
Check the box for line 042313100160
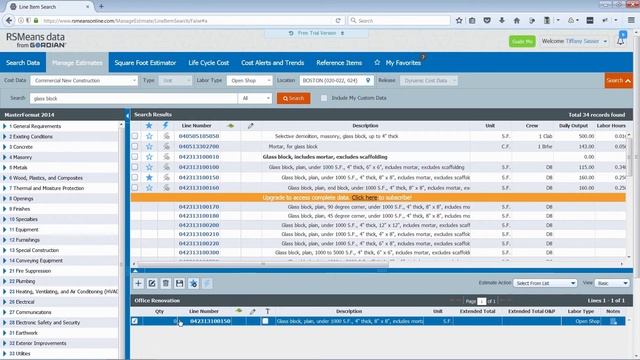[135, 188]
